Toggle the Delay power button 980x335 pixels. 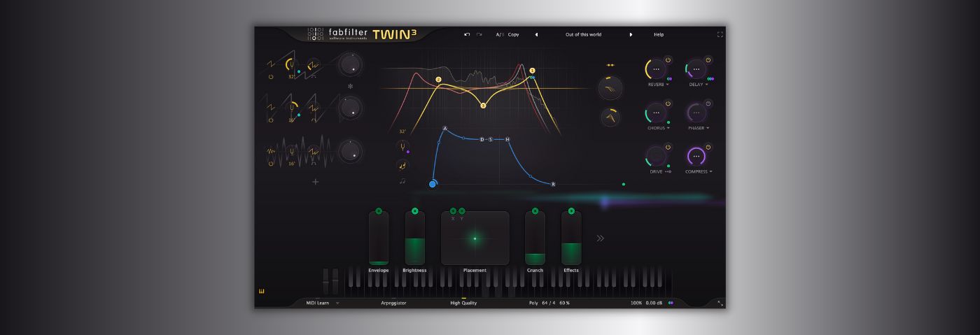[x=708, y=60]
